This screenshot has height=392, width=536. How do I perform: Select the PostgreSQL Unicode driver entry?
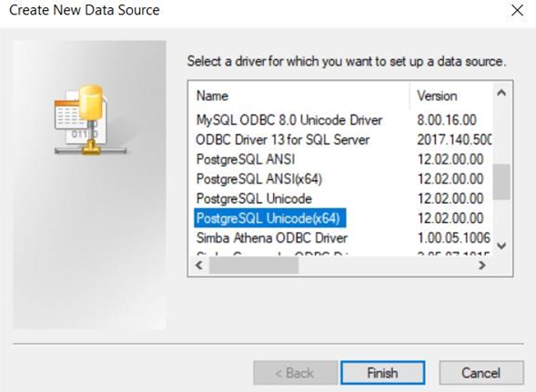(254, 198)
